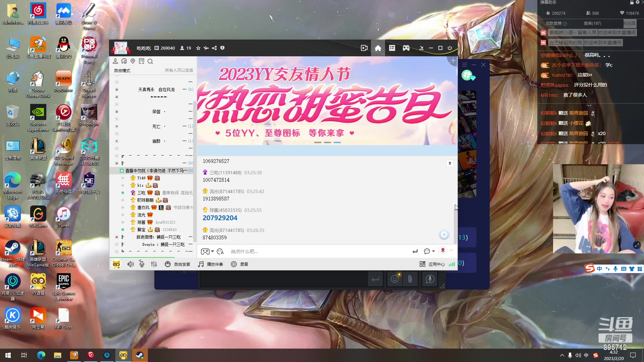Favorite the channel with the star icon
Image resolution: width=644 pixels, height=362 pixels.
198,48
